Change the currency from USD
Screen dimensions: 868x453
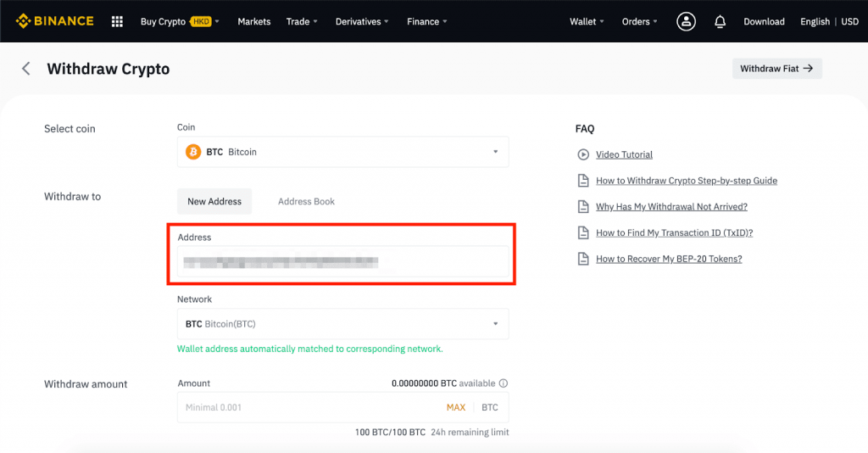tap(849, 21)
